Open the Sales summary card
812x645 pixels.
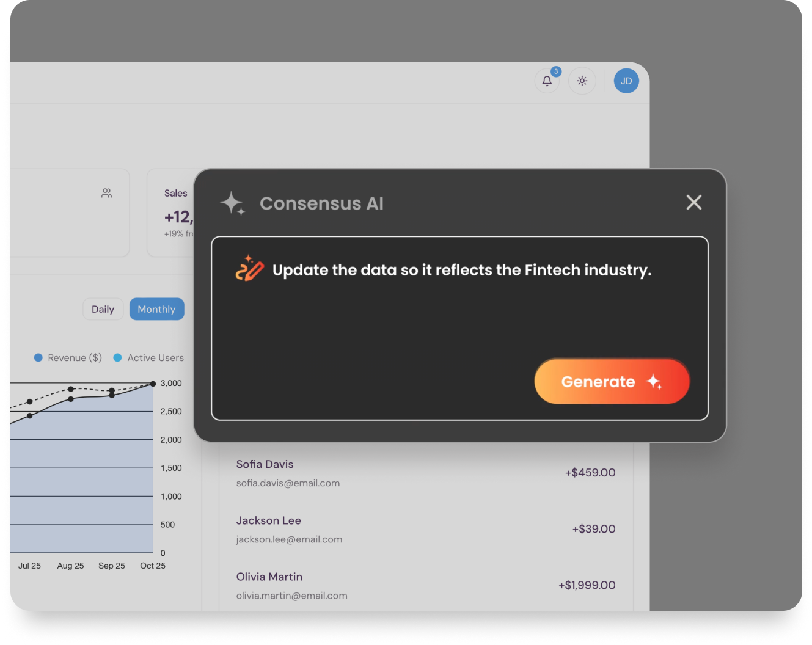point(172,213)
